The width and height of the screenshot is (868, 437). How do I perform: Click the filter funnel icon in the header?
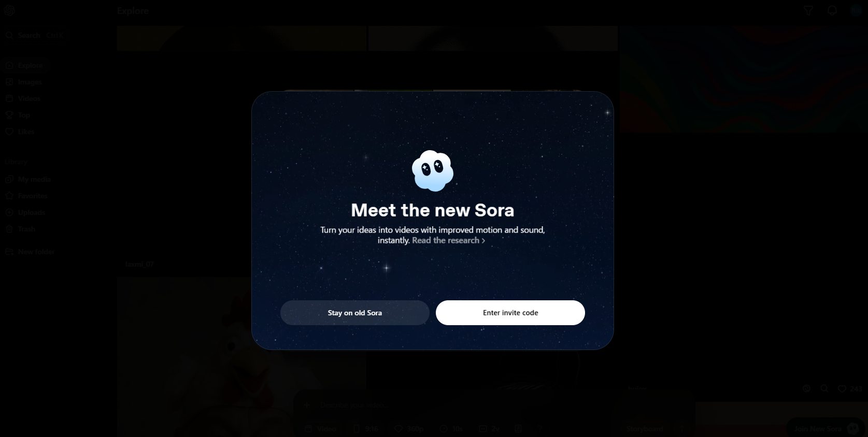(x=808, y=10)
